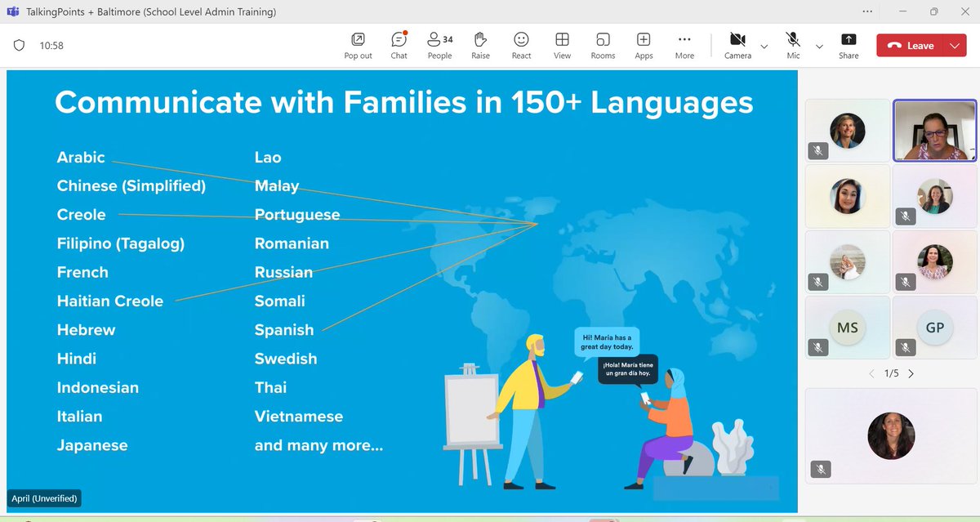Viewport: 980px width, 522px height.
Task: Click the word Arabic on the slide
Action: pyautogui.click(x=81, y=158)
